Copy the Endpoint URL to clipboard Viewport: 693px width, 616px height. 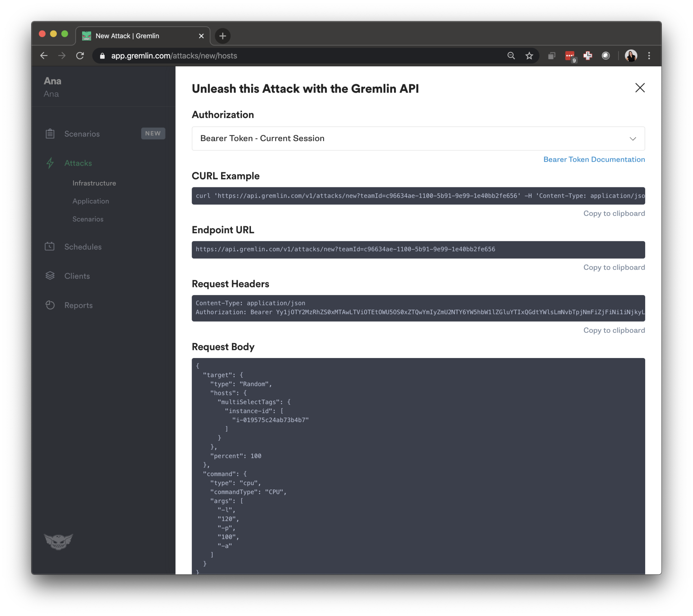click(x=614, y=267)
